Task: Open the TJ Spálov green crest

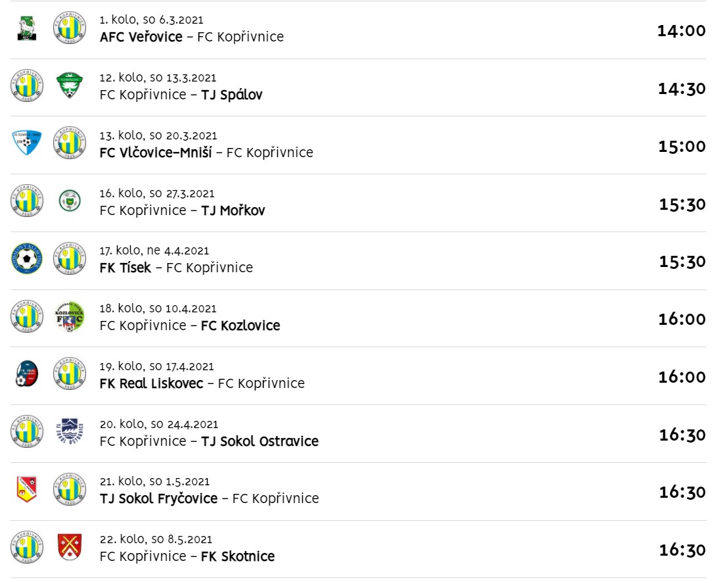Action: (x=70, y=86)
